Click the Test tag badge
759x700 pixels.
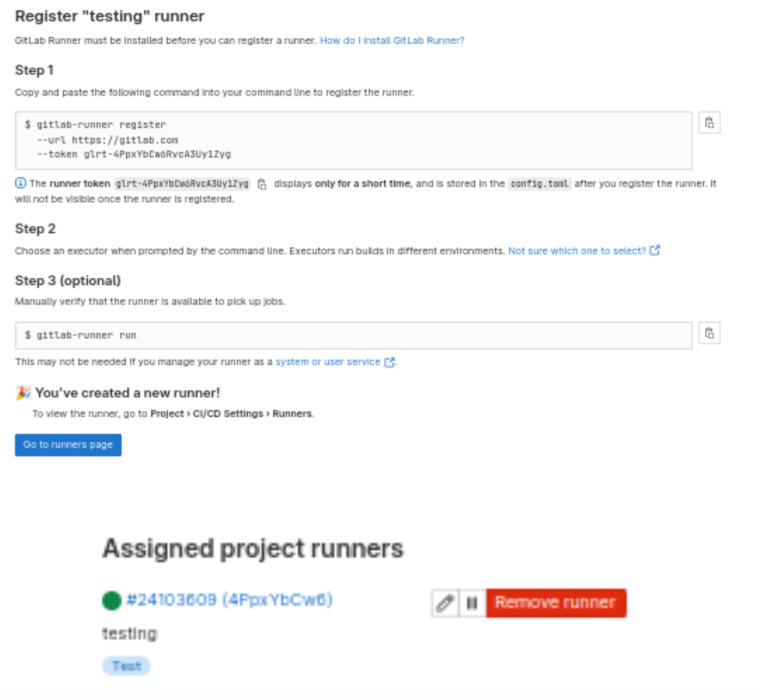point(126,666)
